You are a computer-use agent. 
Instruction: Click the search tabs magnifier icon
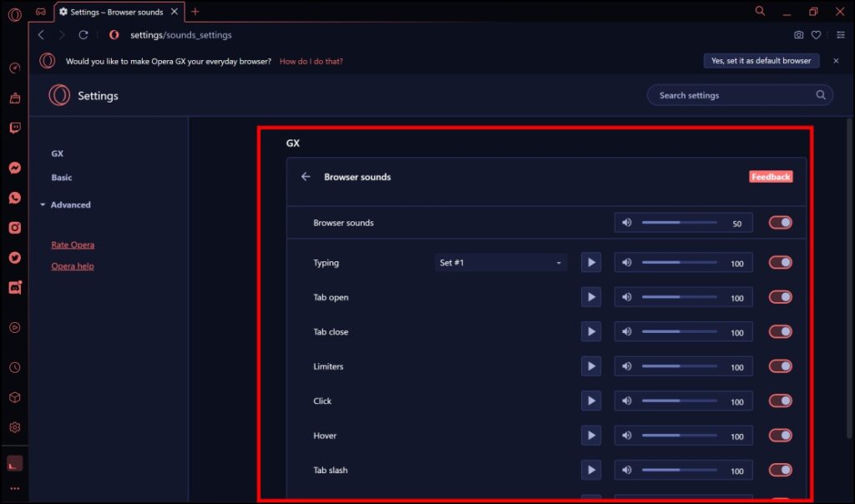760,12
